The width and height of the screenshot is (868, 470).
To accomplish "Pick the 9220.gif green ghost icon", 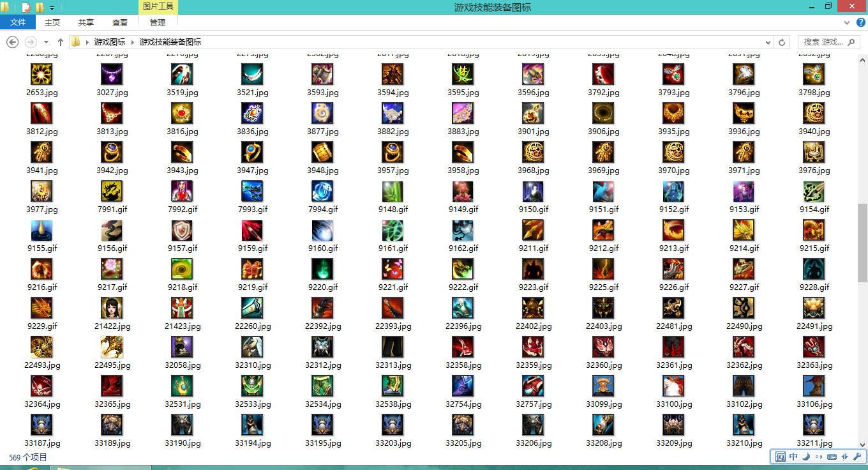I will pyautogui.click(x=322, y=269).
